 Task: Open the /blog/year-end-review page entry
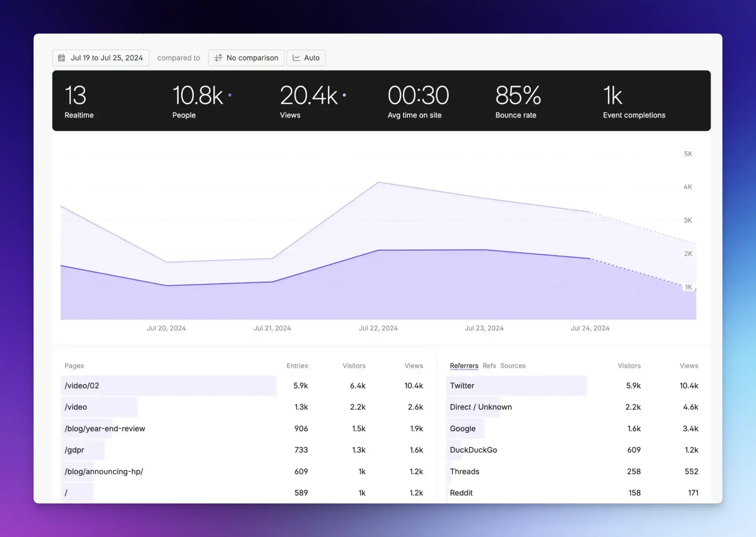coord(105,428)
